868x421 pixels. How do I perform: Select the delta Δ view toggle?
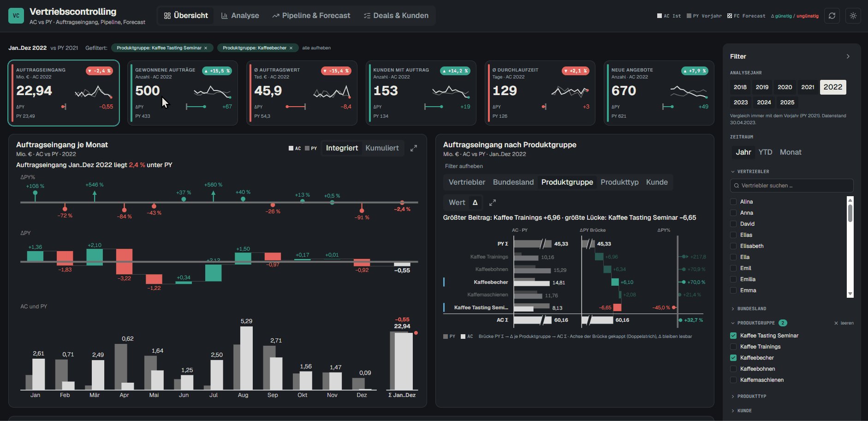[475, 203]
